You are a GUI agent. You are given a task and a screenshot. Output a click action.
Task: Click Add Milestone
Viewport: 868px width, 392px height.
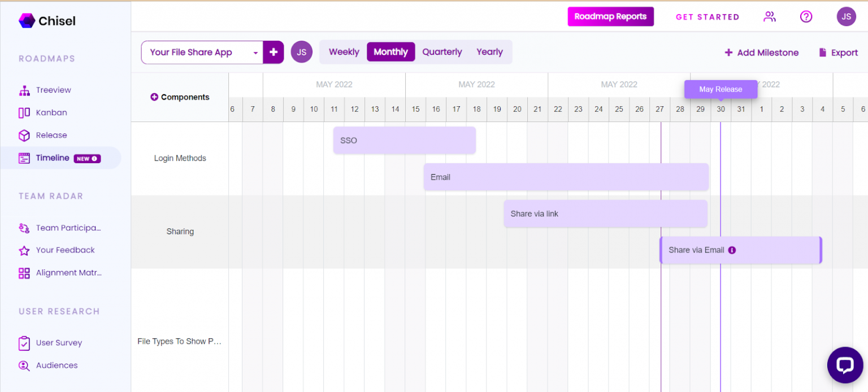coord(761,53)
